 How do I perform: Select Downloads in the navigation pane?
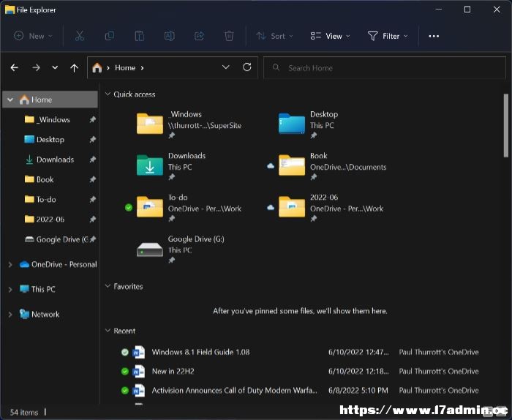[55, 160]
